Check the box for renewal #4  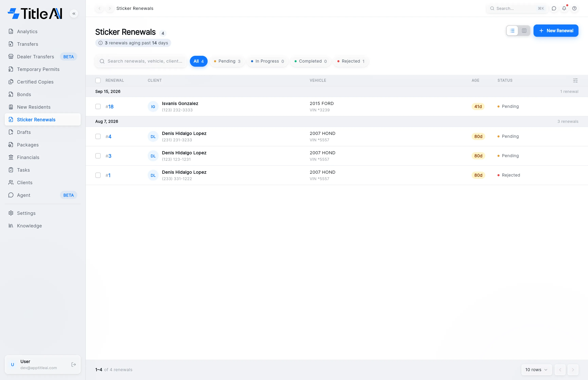98,136
